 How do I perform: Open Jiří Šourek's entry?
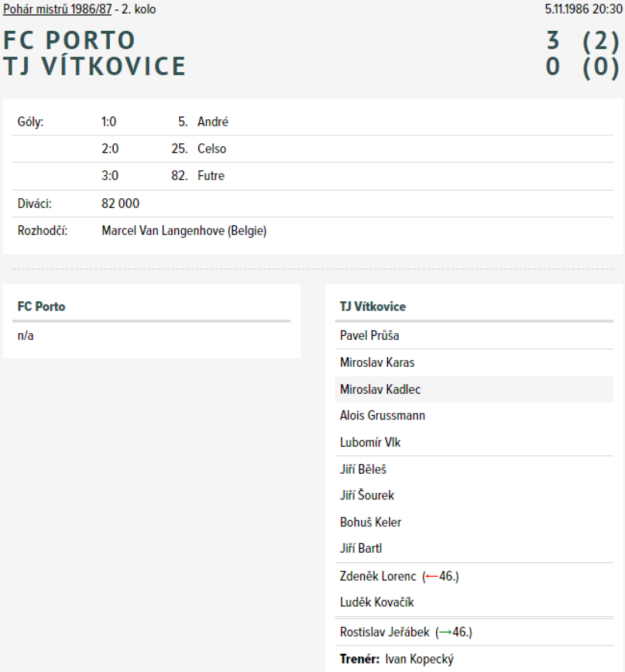click(x=367, y=496)
